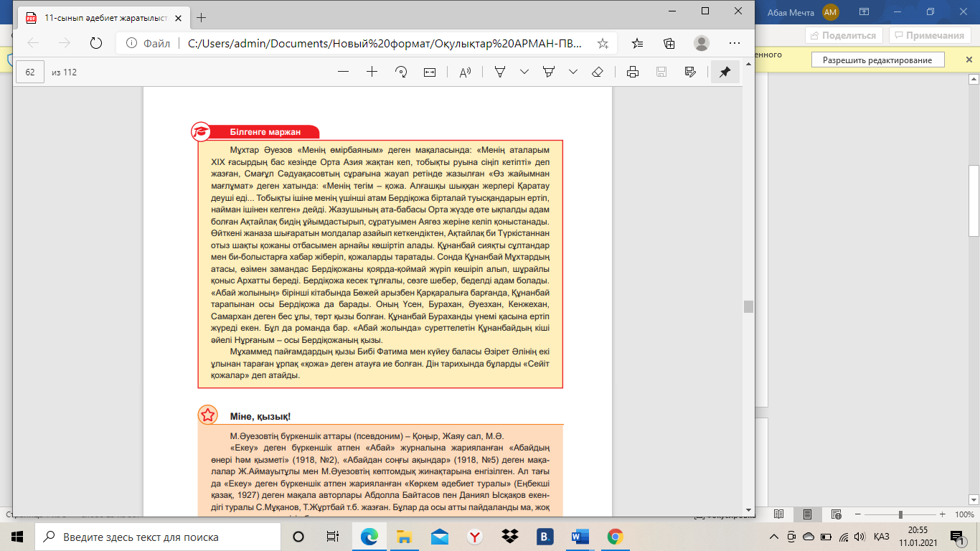Click the Save icon in PDF toolbar
Viewport: 980px width, 551px height.
(661, 72)
